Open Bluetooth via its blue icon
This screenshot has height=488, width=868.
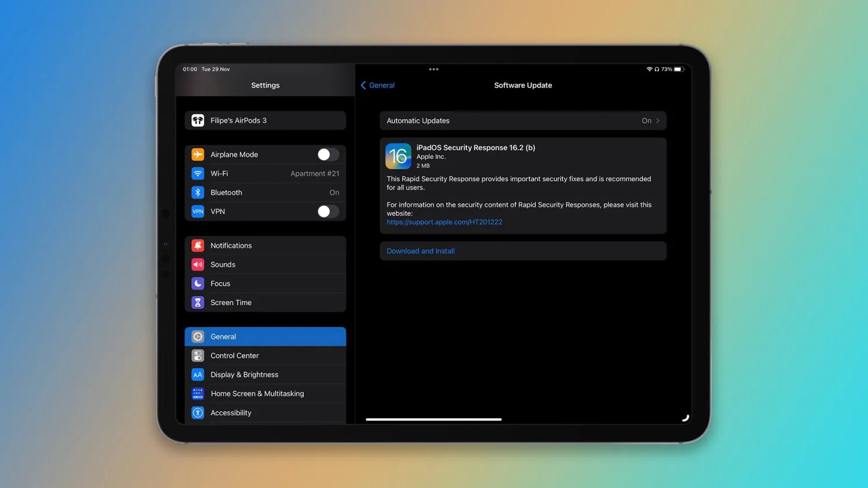[198, 193]
